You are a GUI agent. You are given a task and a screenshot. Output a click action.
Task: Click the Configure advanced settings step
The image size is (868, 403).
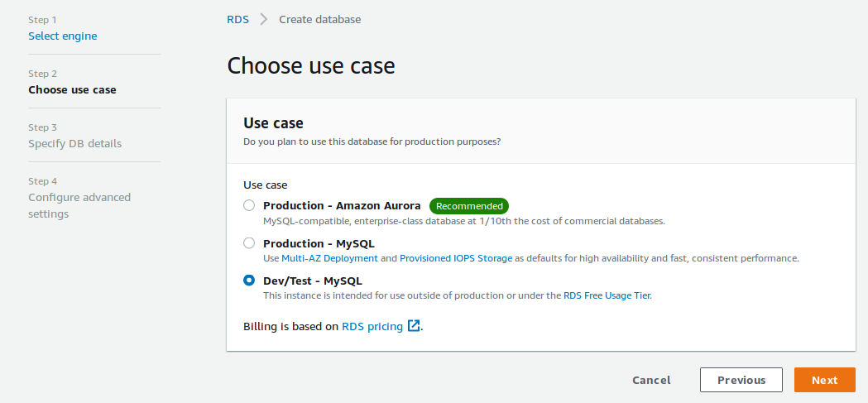[x=79, y=205]
